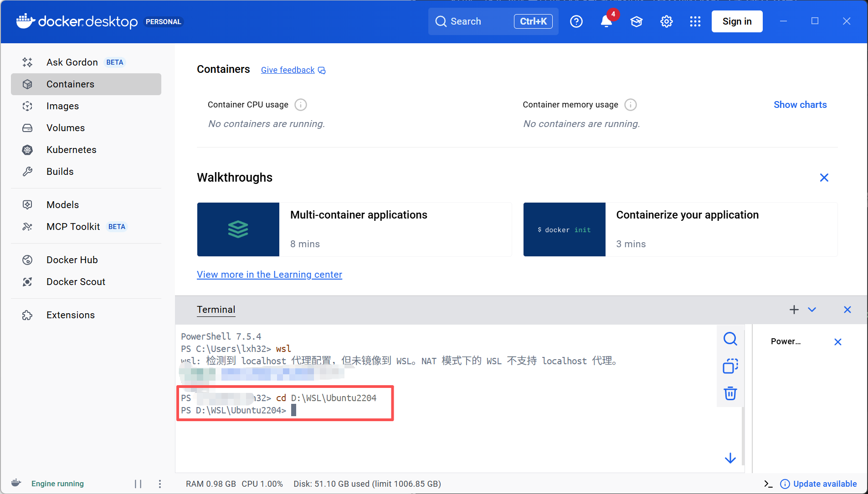Viewport: 868px width, 494px height.
Task: Open the Images section in the sidebar
Action: pyautogui.click(x=63, y=106)
